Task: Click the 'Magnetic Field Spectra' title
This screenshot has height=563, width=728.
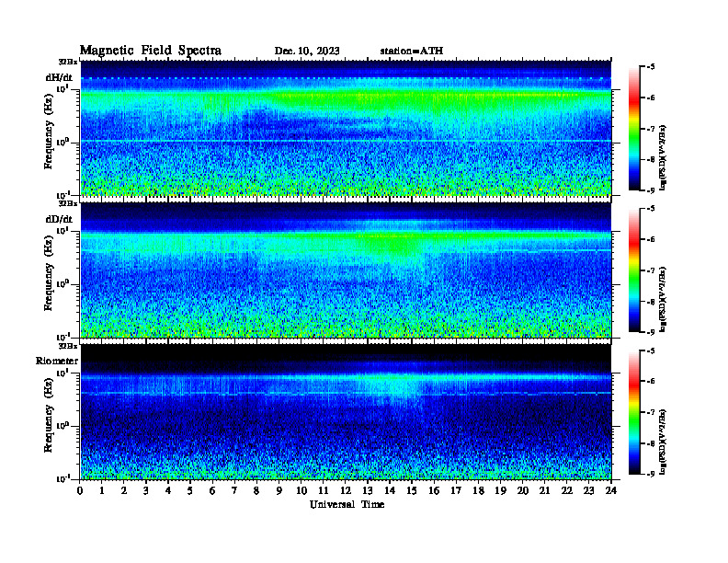Action: click(x=151, y=51)
